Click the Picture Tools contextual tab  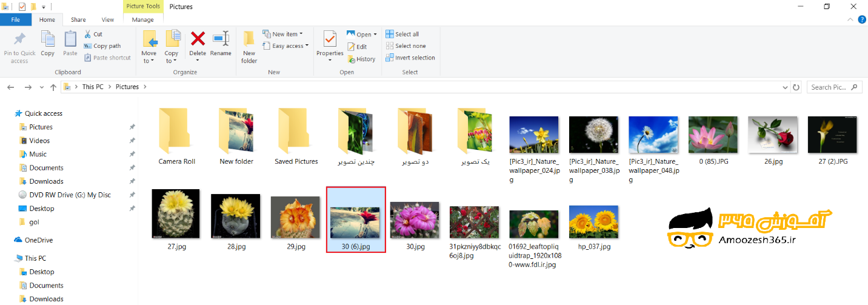tap(143, 7)
